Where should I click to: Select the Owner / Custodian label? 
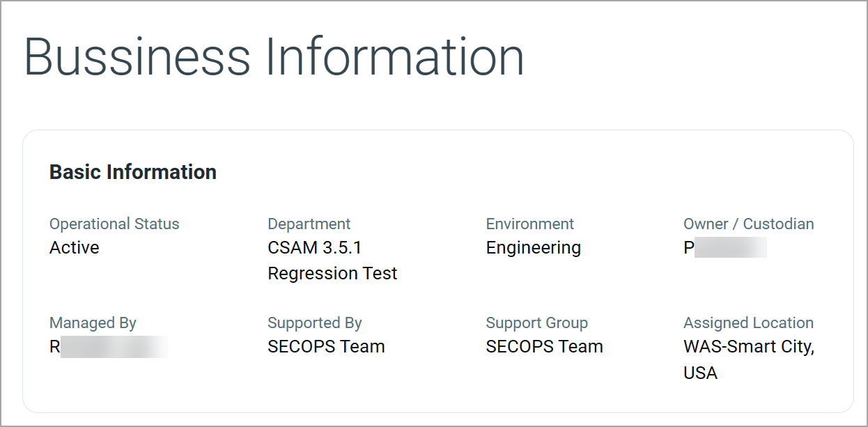[x=749, y=224]
